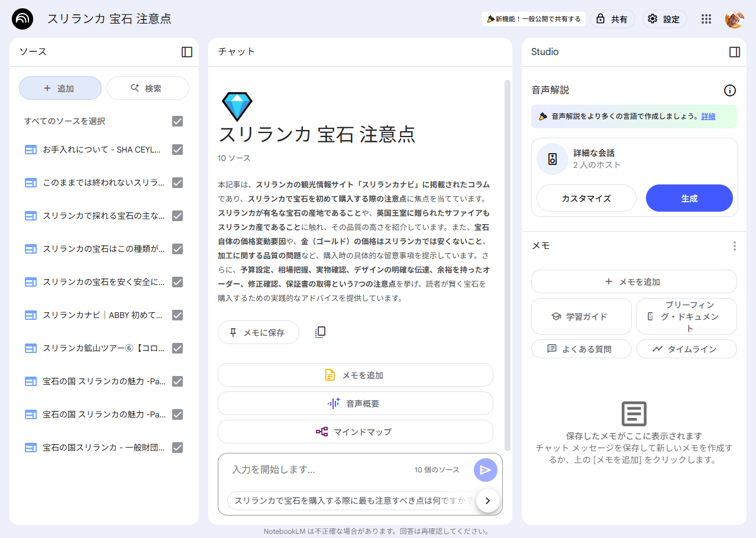Viewport: 756px width, 538px height.
Task: Click the 生成 generate button
Action: [x=689, y=198]
